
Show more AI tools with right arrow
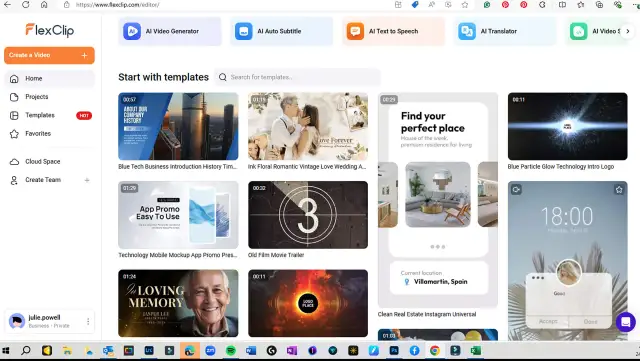pyautogui.click(x=628, y=31)
